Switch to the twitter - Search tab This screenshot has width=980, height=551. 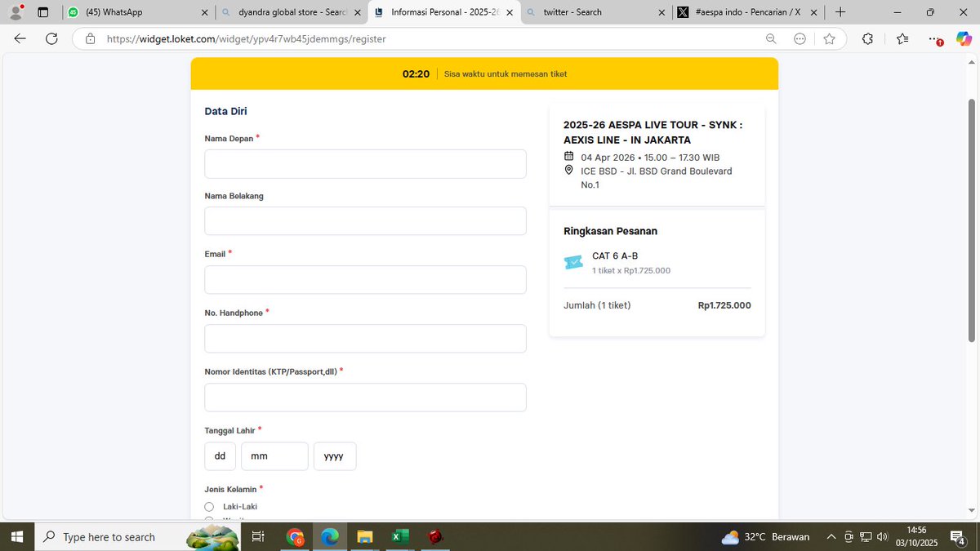click(598, 12)
